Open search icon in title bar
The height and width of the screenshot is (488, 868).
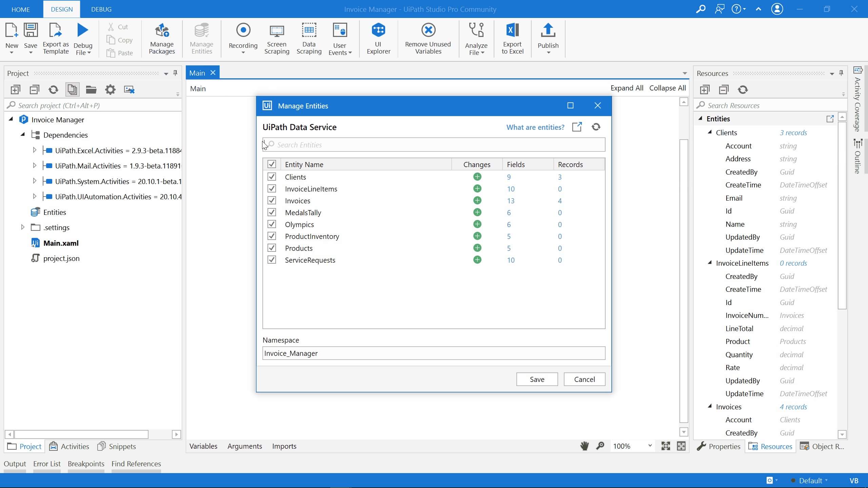click(x=701, y=9)
